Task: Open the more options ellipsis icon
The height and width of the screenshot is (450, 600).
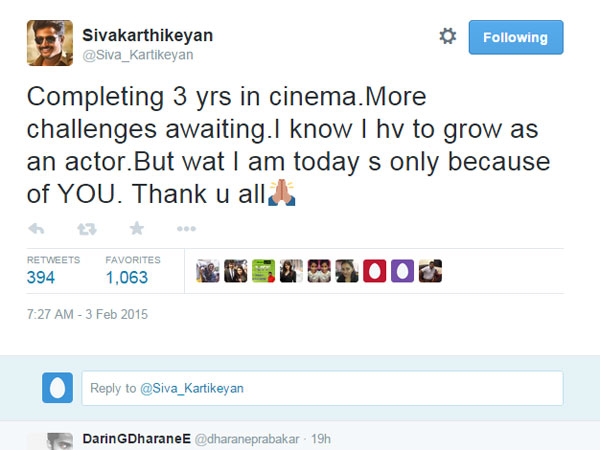Action: [186, 229]
